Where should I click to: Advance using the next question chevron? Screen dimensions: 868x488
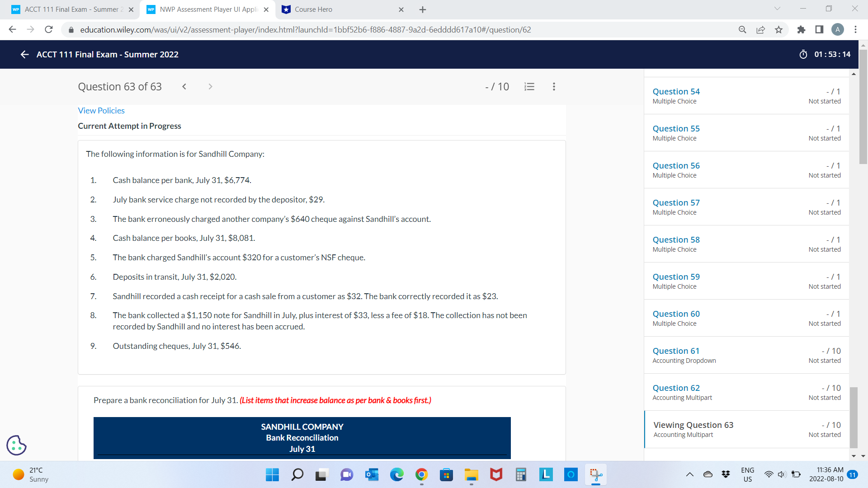click(x=210, y=86)
